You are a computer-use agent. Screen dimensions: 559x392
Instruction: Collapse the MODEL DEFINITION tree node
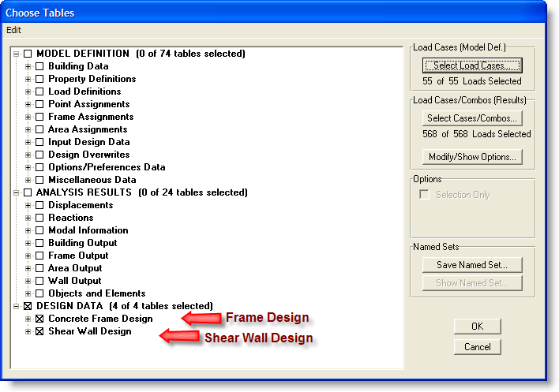click(x=16, y=54)
